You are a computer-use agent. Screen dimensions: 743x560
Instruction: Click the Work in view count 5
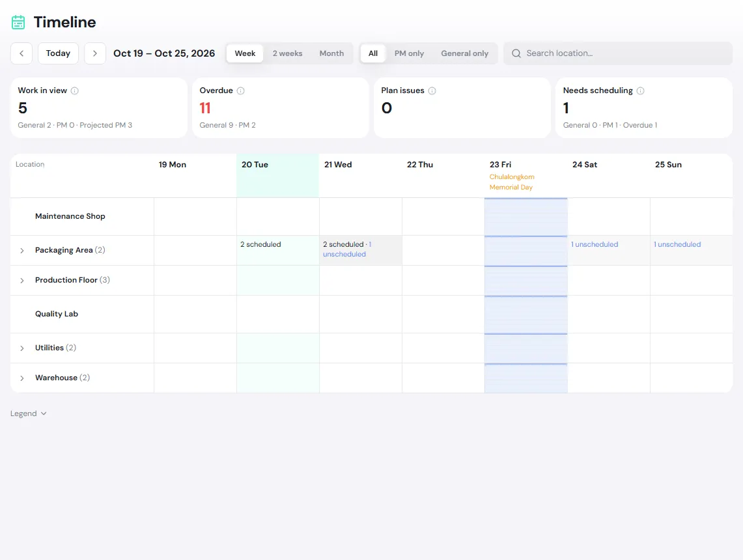(23, 108)
